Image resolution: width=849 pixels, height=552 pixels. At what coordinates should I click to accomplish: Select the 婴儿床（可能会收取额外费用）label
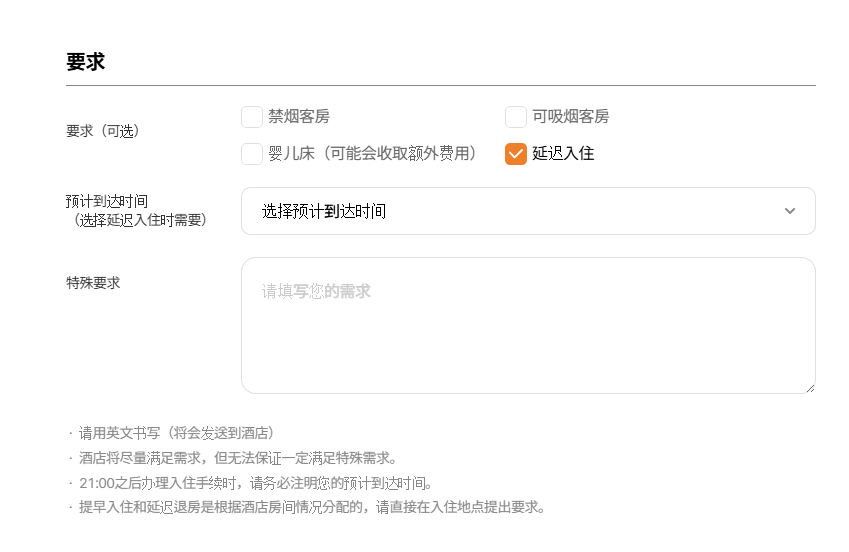coord(373,154)
